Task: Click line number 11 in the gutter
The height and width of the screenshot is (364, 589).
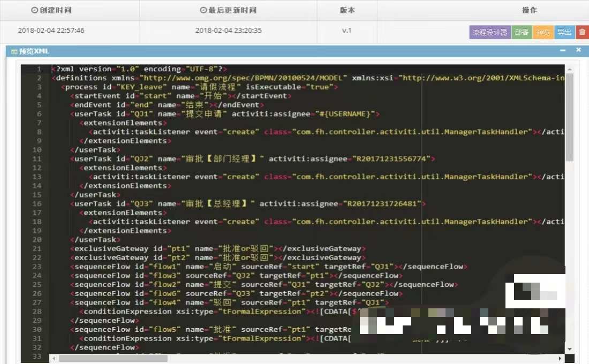Action: point(37,159)
